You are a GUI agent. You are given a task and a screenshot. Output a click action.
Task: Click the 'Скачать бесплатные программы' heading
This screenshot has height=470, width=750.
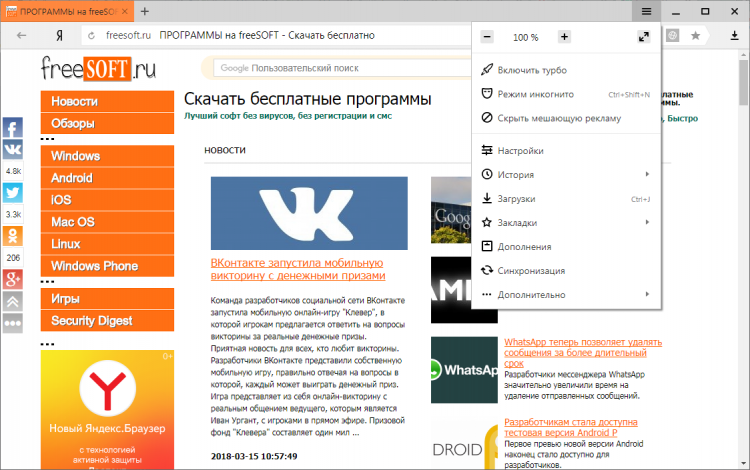click(308, 99)
